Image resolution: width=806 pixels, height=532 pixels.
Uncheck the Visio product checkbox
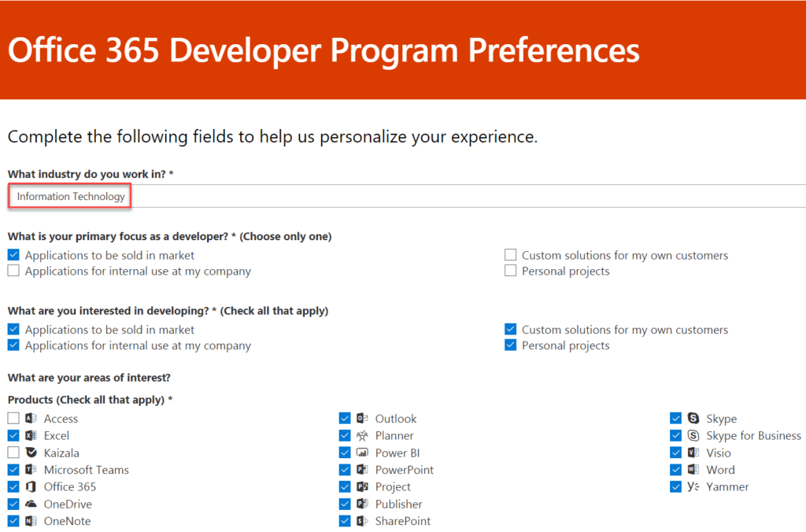(x=676, y=453)
